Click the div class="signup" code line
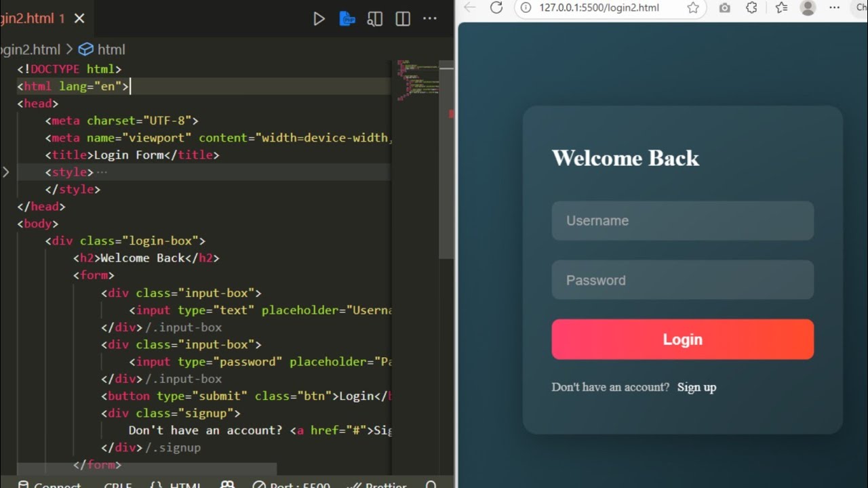This screenshot has width=868, height=488. point(171,413)
